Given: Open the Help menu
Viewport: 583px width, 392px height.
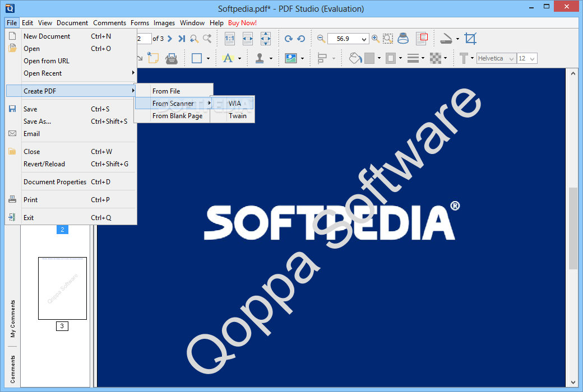Looking at the screenshot, I should (x=216, y=22).
